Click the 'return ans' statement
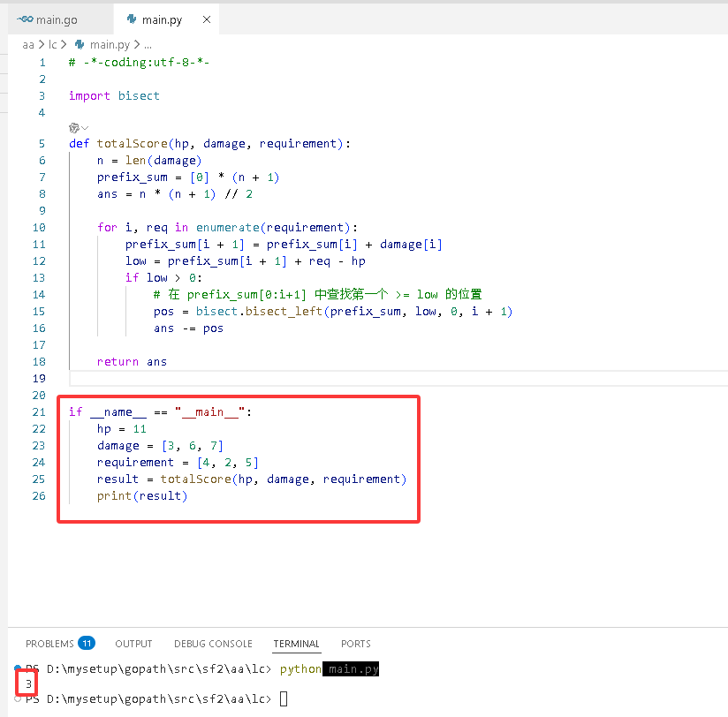Image resolution: width=728 pixels, height=717 pixels. pyautogui.click(x=132, y=362)
